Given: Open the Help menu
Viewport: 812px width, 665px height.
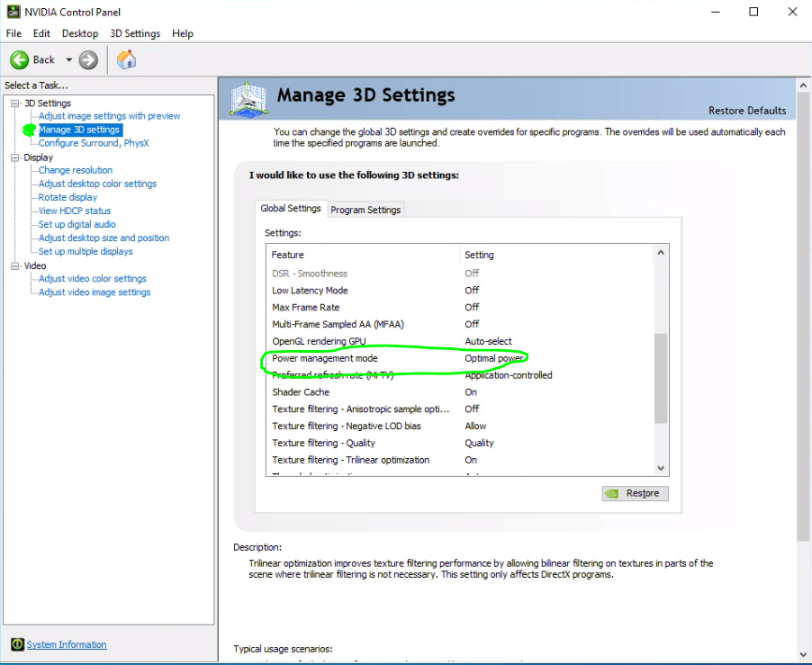Looking at the screenshot, I should [183, 33].
